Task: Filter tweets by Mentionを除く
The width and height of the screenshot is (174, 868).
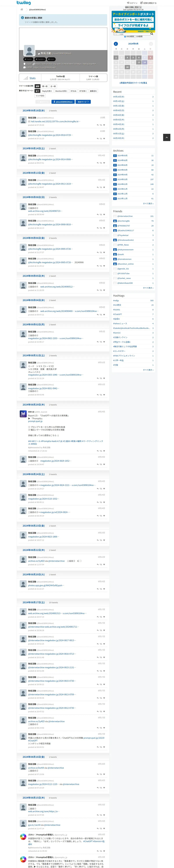Action: [61, 91]
